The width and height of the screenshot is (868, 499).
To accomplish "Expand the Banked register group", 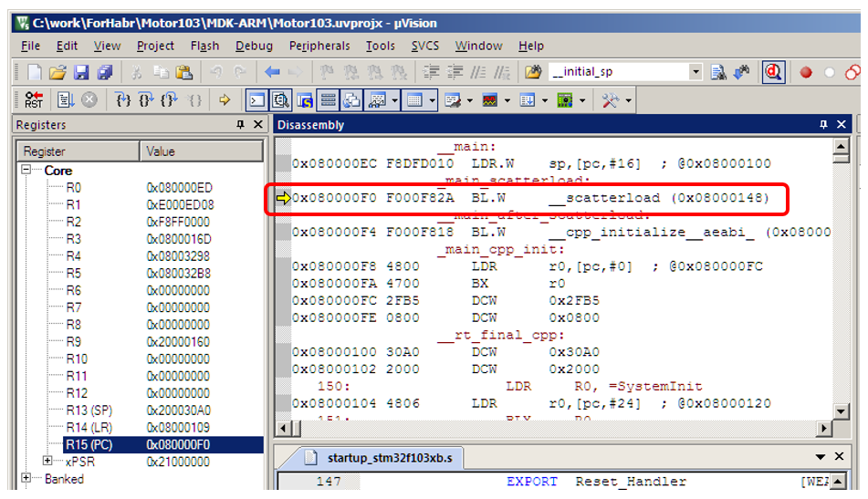I will point(26,477).
